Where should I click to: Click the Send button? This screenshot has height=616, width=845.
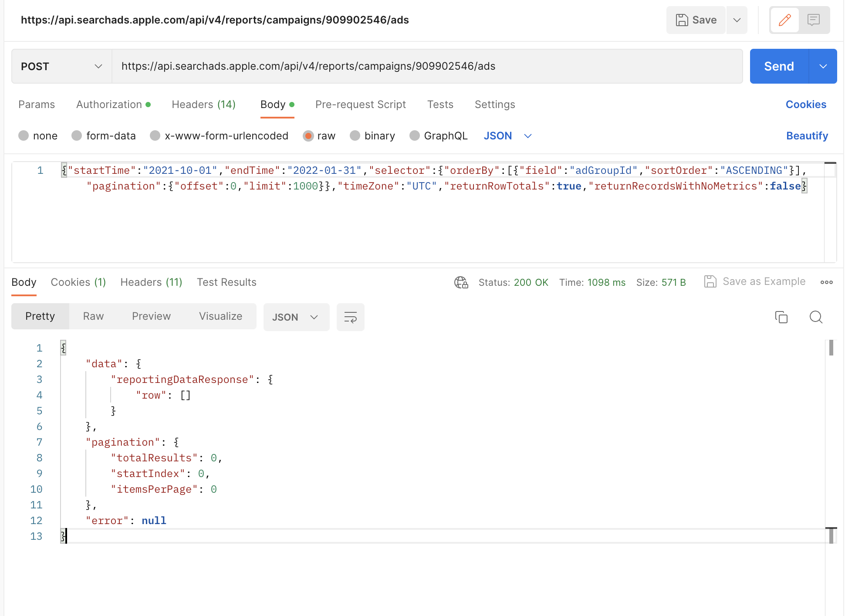click(779, 66)
